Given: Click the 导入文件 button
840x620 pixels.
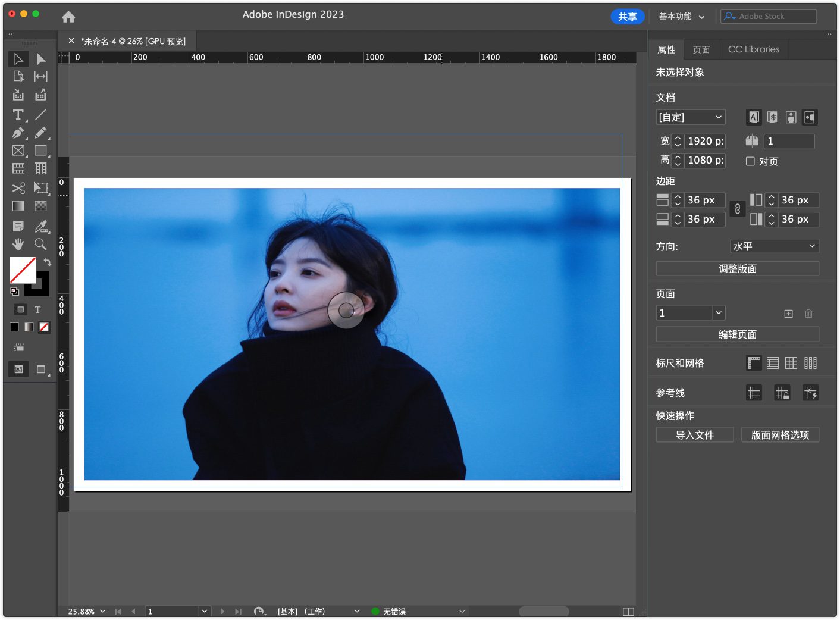Looking at the screenshot, I should 694,435.
